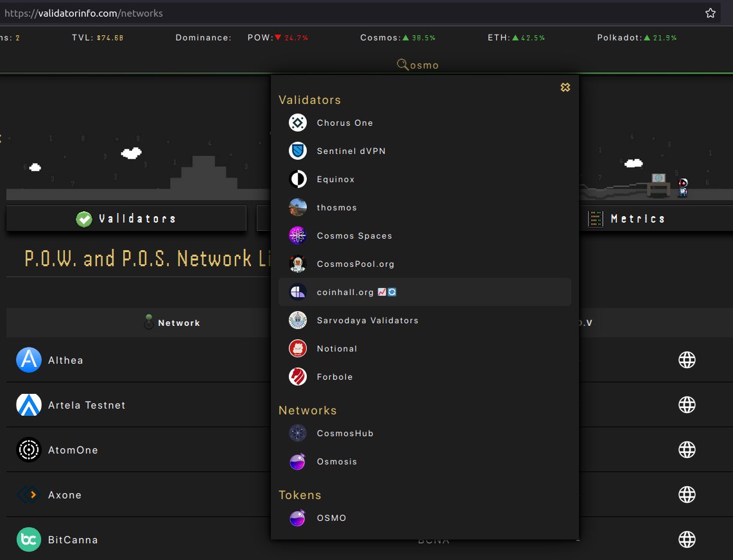Select Equinox search result
The image size is (733, 560).
[x=425, y=180]
